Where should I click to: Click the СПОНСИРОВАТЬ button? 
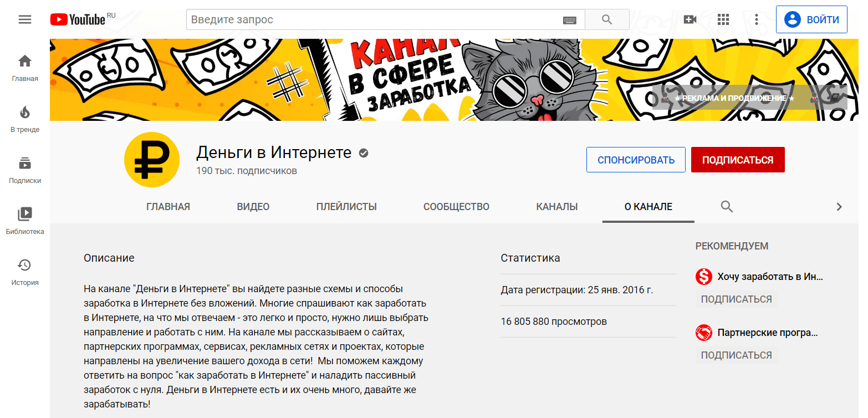636,160
